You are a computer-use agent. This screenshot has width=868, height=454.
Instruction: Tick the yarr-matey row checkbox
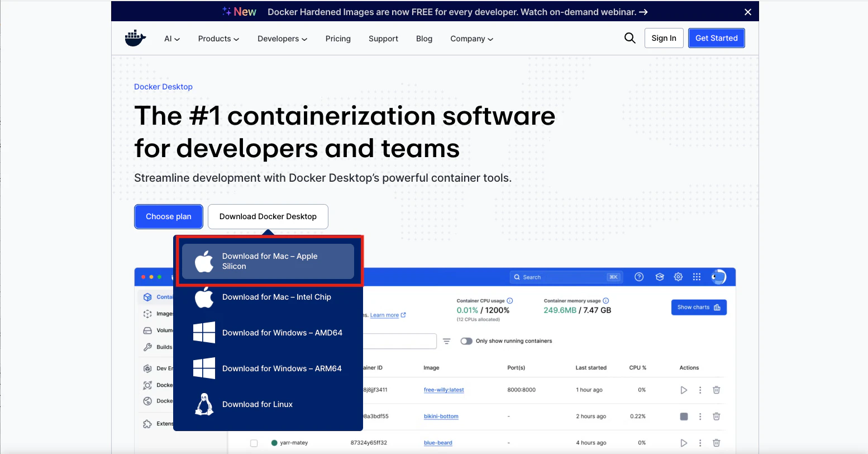pyautogui.click(x=254, y=443)
